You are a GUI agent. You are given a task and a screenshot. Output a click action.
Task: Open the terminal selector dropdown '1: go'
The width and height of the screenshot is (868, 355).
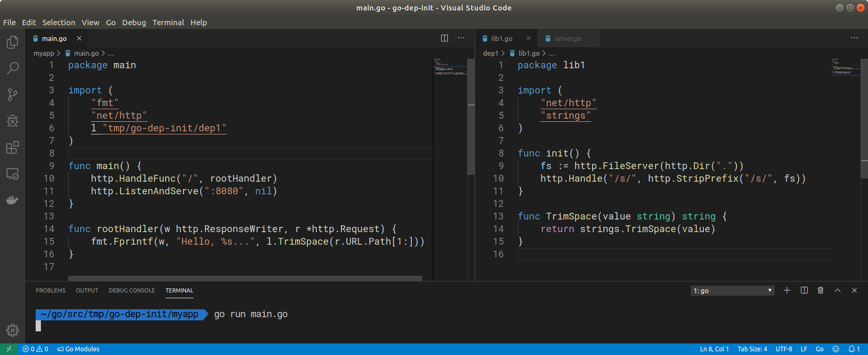click(732, 290)
